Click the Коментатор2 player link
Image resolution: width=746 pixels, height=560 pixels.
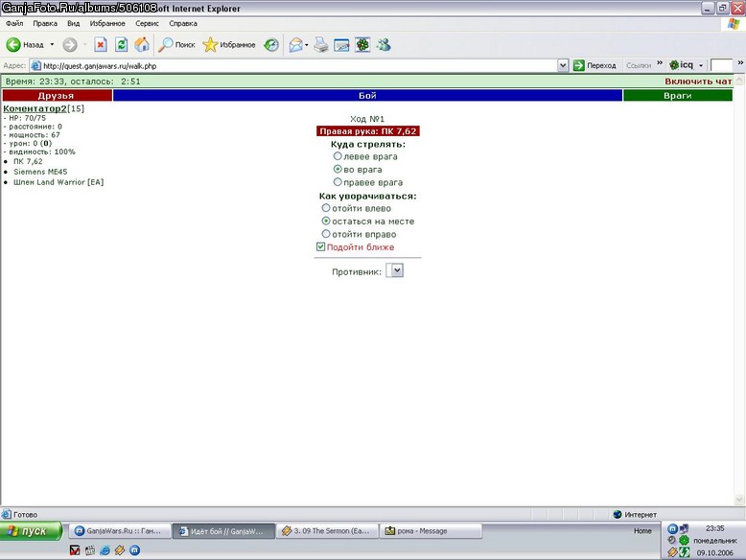click(35, 108)
